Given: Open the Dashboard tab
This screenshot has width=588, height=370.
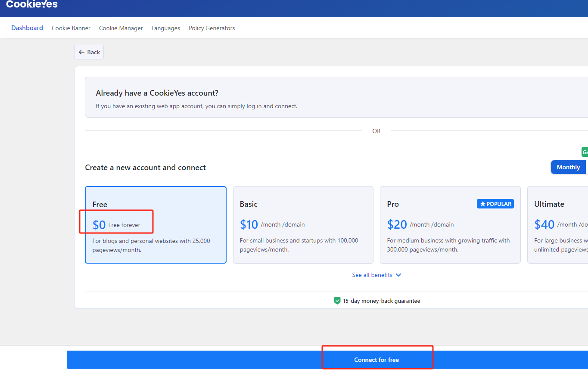Looking at the screenshot, I should [27, 28].
